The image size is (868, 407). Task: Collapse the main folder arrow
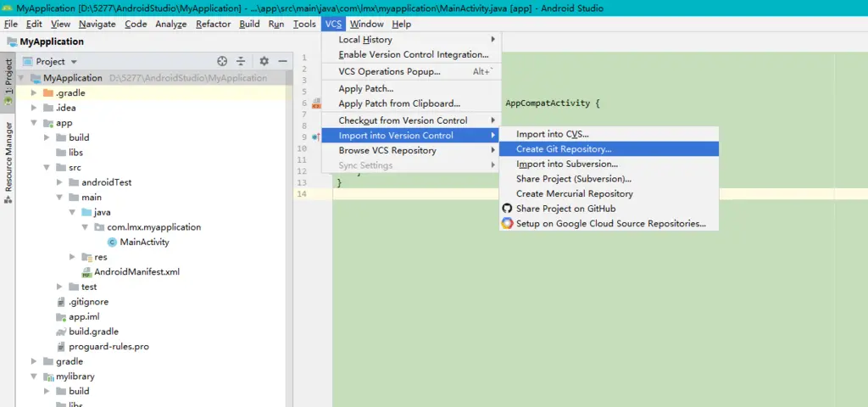pos(60,197)
